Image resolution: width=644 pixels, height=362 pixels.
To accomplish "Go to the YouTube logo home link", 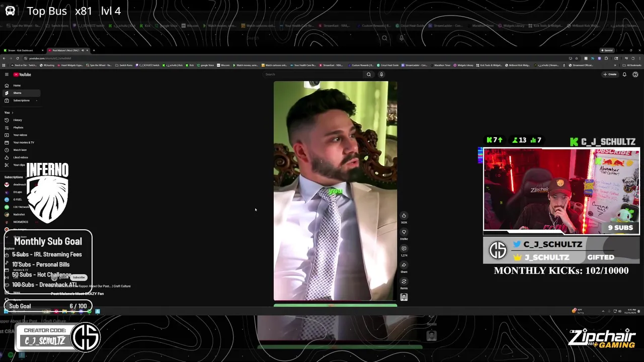I will [22, 74].
